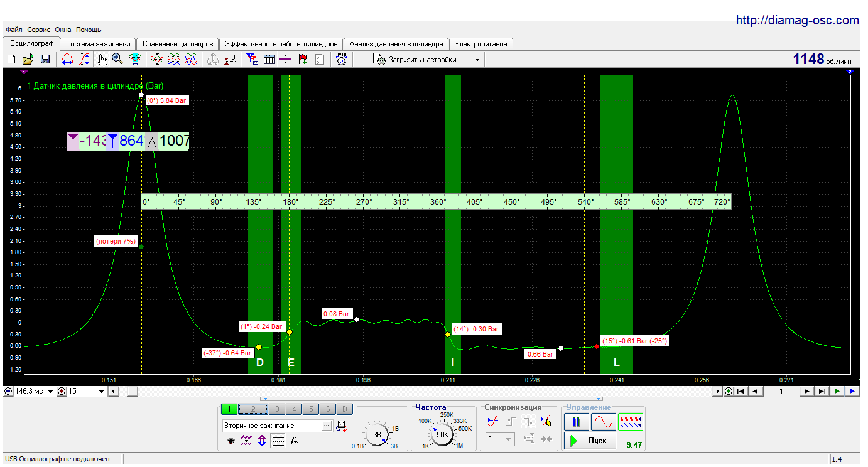
Task: Click the purple divider line toolbar icon
Action: point(286,59)
